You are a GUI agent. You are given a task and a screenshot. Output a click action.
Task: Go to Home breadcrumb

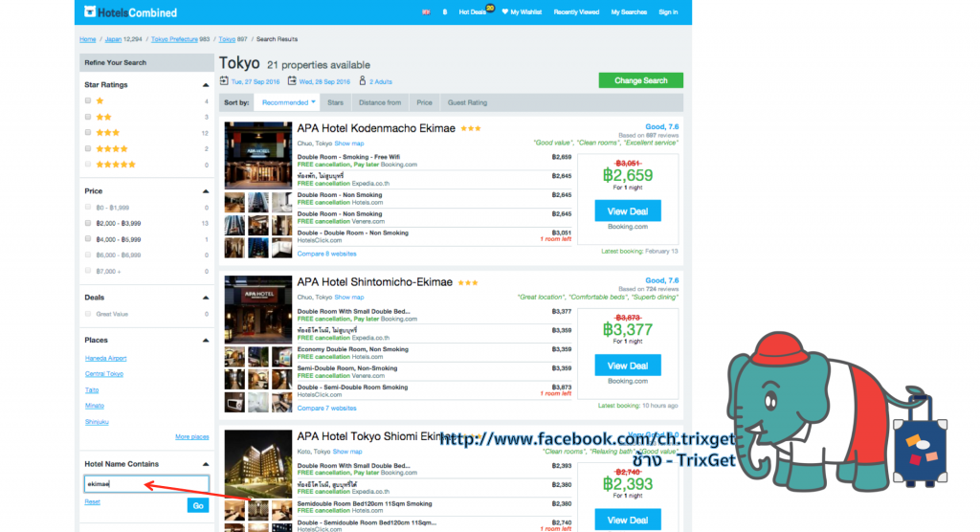coord(87,39)
